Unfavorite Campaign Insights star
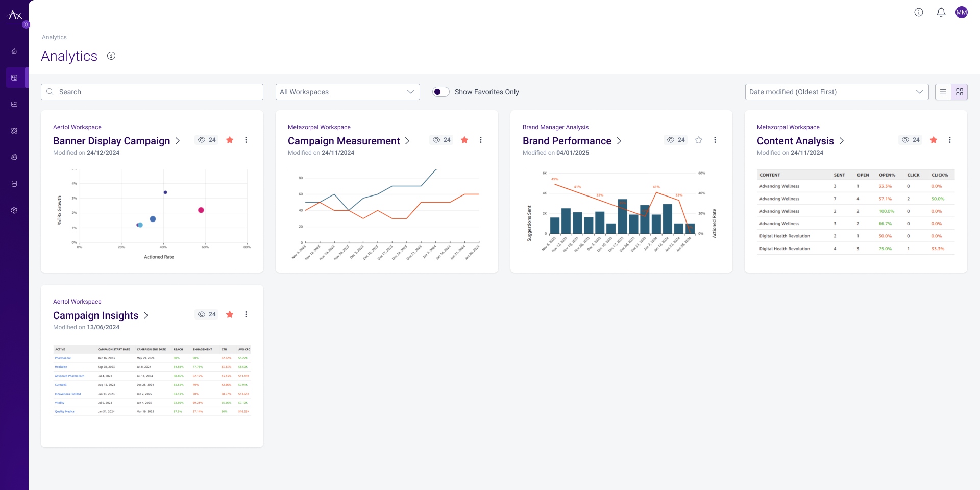The height and width of the screenshot is (490, 980). 230,314
